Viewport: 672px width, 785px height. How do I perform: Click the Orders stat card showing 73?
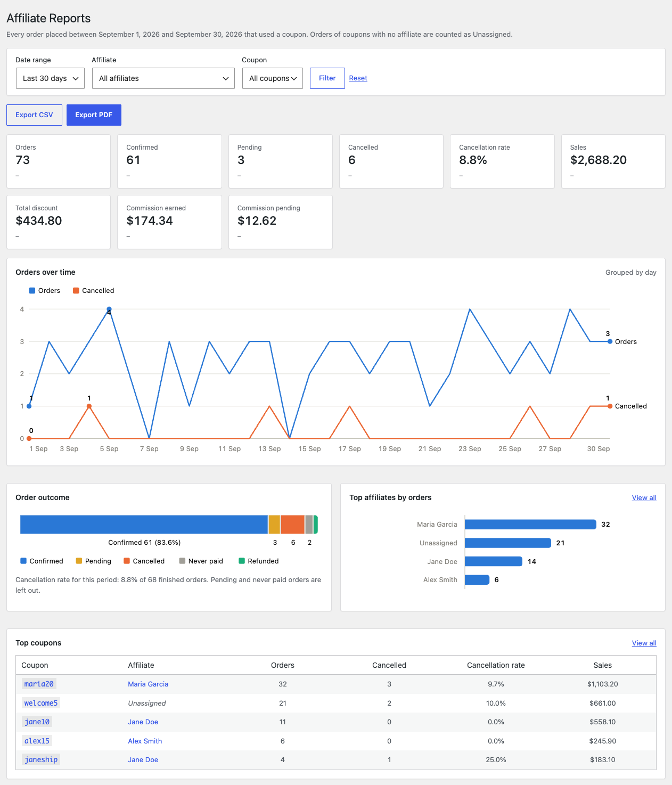(59, 161)
